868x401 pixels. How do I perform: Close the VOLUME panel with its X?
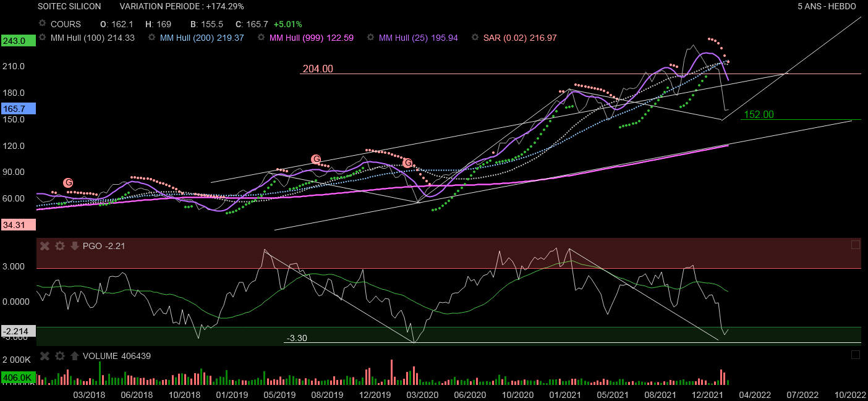tap(45, 355)
